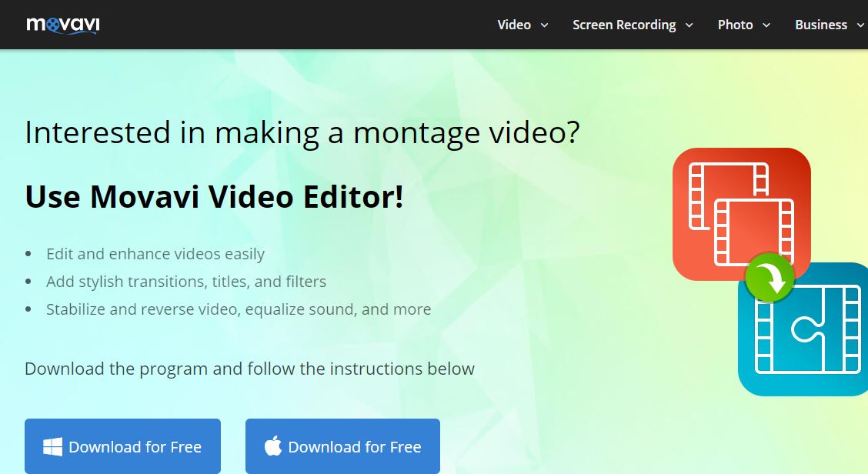Click the 'Download the program and follow' instruction text

click(x=249, y=369)
